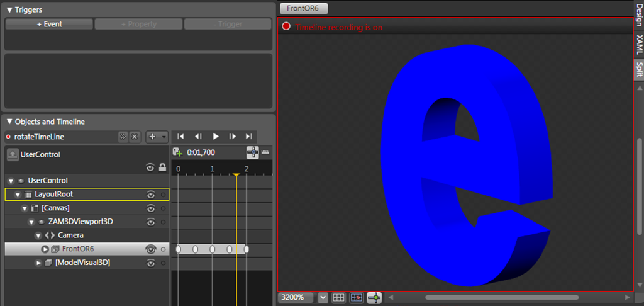Collapse the ZAM3DViewport3D tree node
This screenshot has width=644, height=306.
pyautogui.click(x=31, y=222)
